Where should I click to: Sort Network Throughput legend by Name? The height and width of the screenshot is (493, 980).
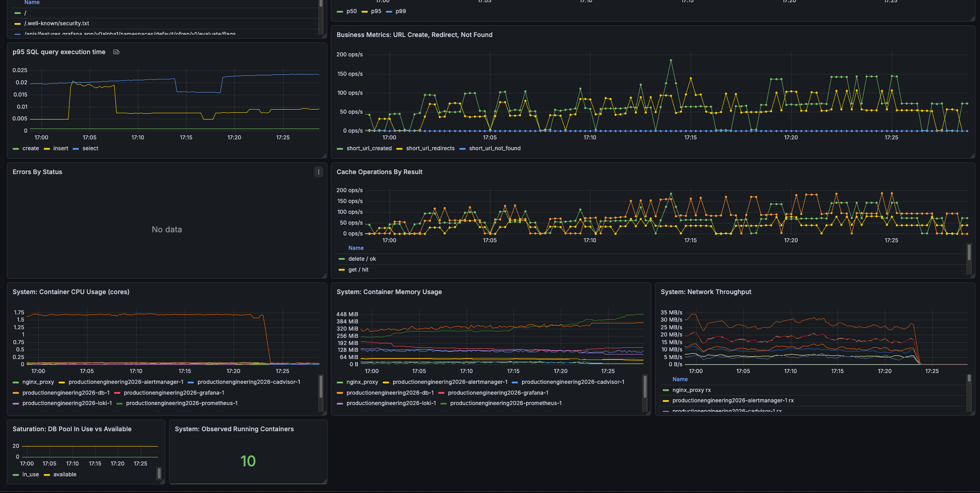point(680,379)
